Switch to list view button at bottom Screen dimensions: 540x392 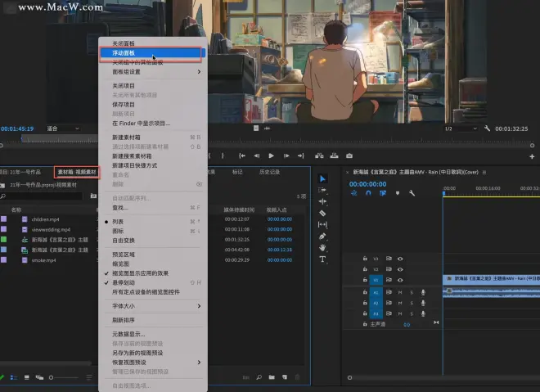[14, 377]
